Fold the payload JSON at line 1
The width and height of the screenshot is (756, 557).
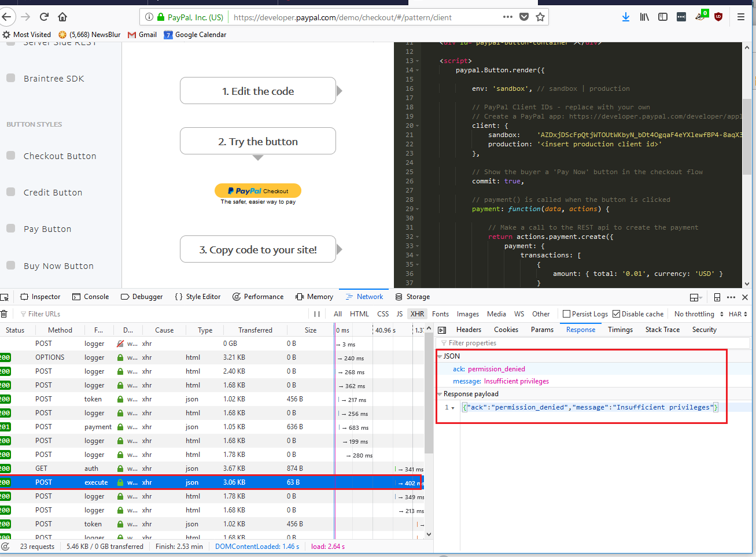point(453,408)
